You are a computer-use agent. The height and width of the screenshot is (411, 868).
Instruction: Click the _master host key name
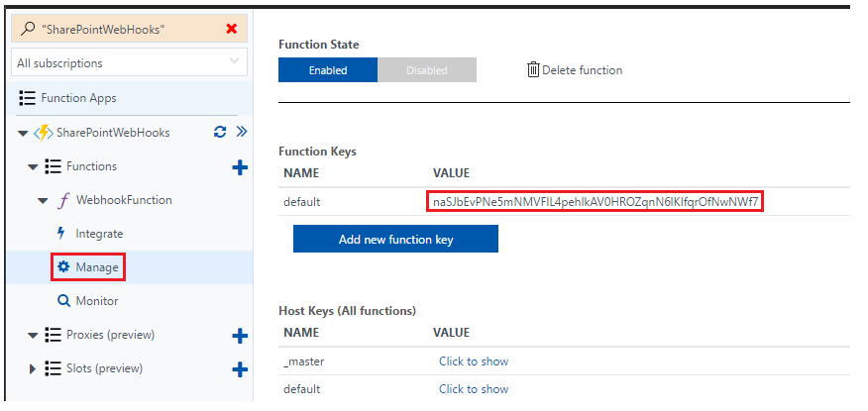304,361
